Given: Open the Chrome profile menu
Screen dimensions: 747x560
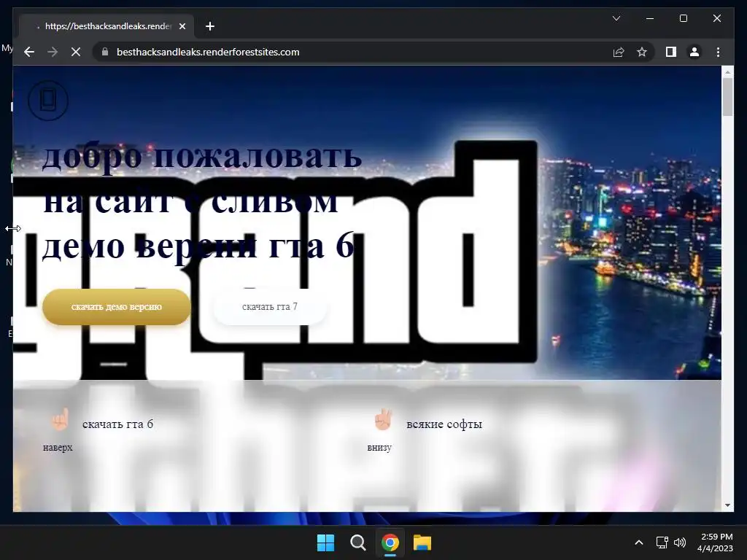Looking at the screenshot, I should 694,52.
